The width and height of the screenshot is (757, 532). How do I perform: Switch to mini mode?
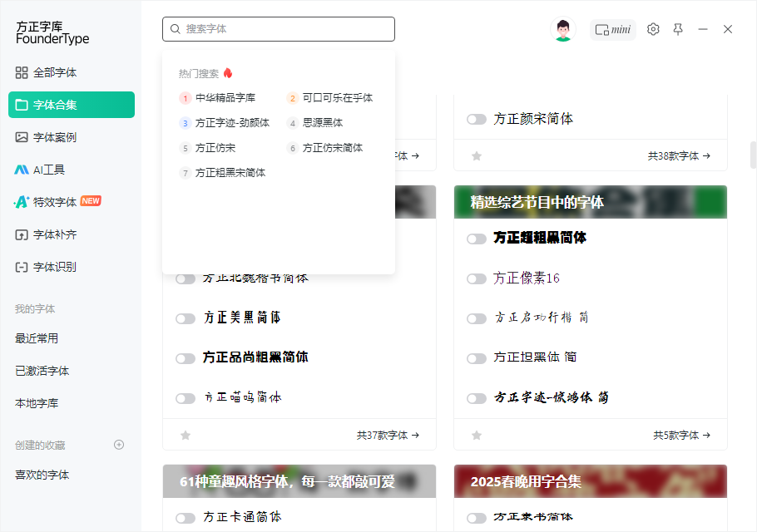point(613,30)
